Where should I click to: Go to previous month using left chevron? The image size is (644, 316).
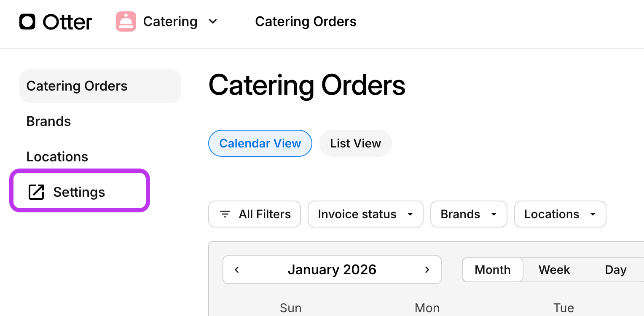(237, 270)
